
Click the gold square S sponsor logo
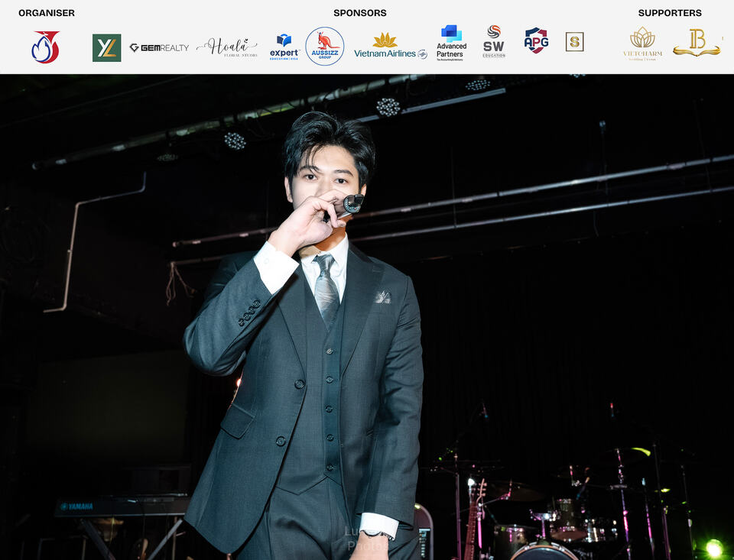[574, 42]
